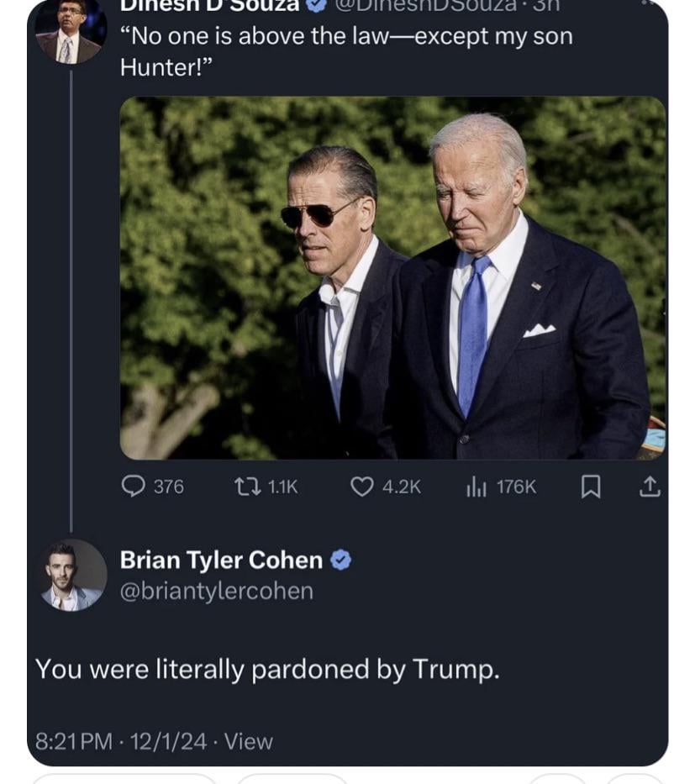
Task: Click Brian Tyler Cohen's verified badge
Action: pos(340,560)
